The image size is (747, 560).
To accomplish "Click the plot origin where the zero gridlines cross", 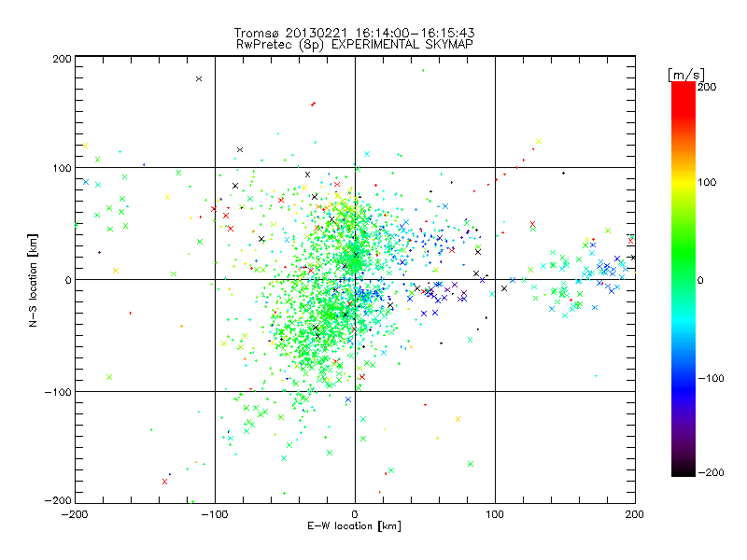I will tap(355, 279).
